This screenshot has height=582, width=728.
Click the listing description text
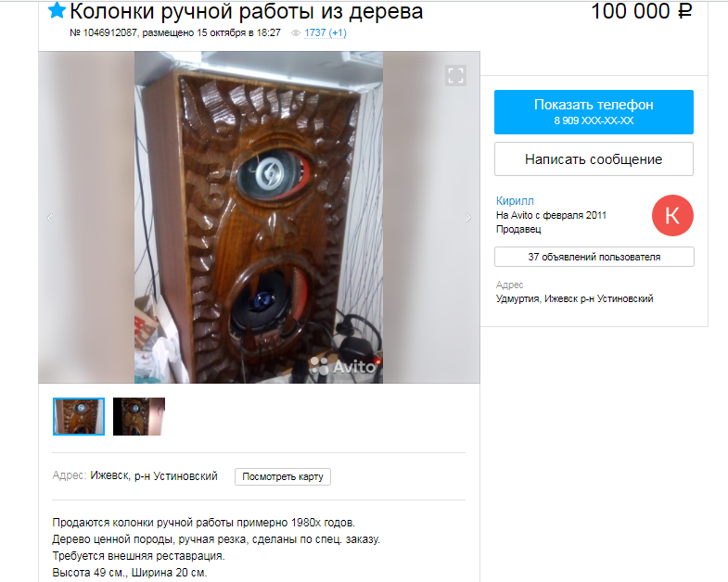pyautogui.click(x=216, y=548)
